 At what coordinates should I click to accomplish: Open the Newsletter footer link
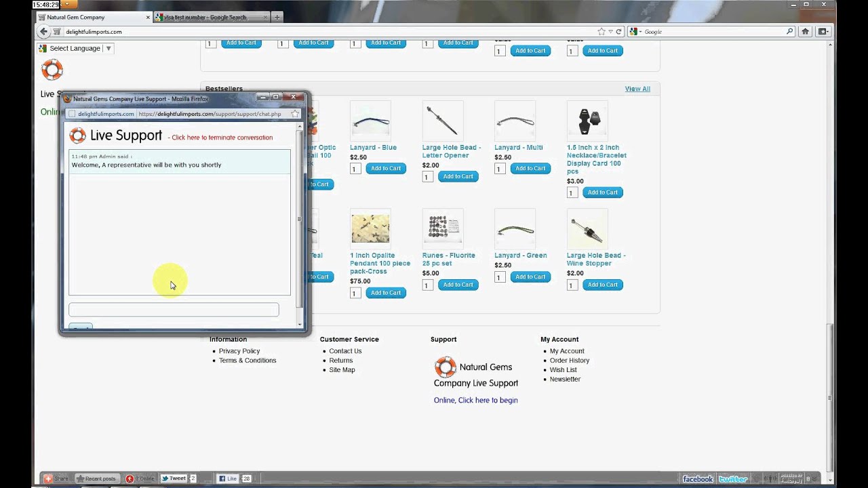click(565, 380)
